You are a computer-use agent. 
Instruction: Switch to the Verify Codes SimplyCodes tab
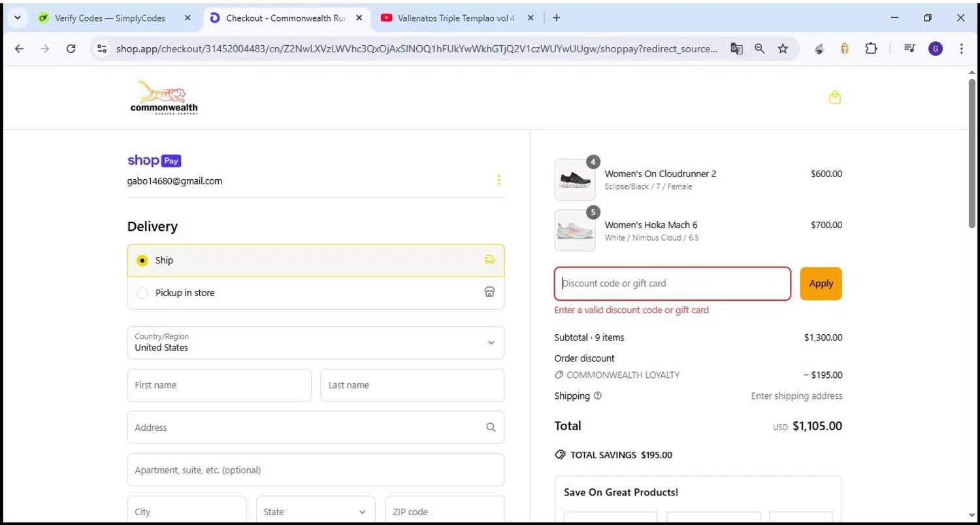(110, 18)
